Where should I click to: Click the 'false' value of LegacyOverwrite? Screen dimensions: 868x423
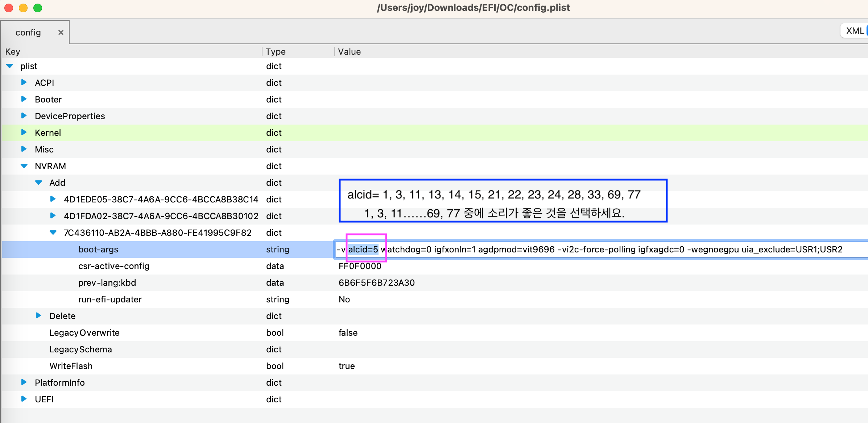point(348,333)
